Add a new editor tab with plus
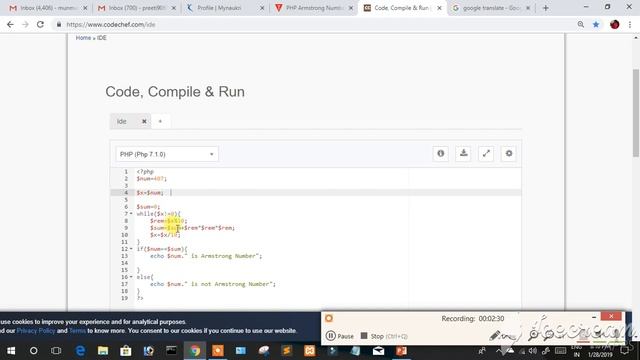This screenshot has height=360, width=640. point(160,121)
